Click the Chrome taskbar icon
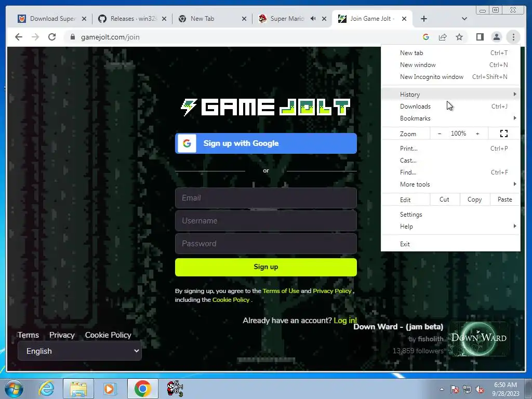Viewport: 532px width, 399px height. 142,389
